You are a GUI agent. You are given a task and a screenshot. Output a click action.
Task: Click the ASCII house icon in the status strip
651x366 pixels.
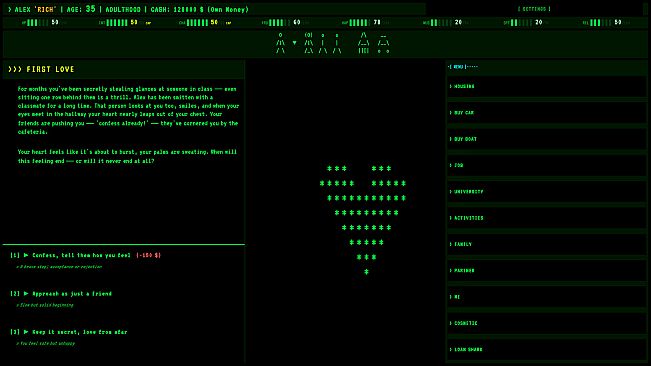tap(364, 43)
